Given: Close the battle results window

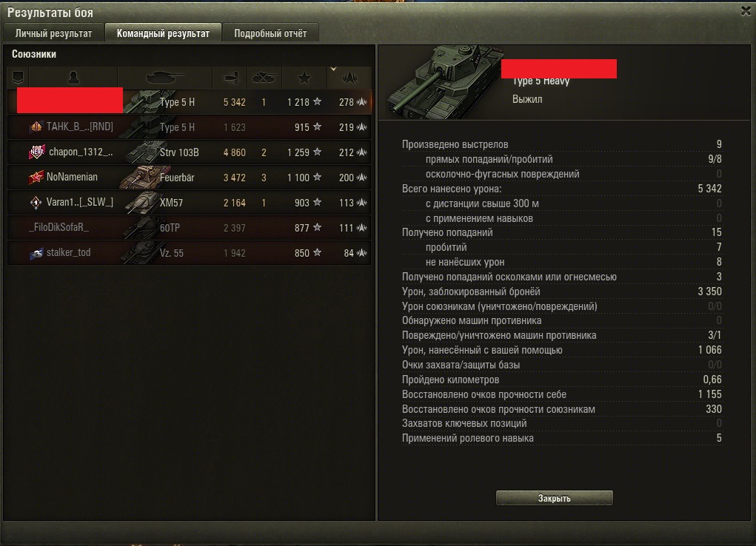Looking at the screenshot, I should click(x=746, y=12).
